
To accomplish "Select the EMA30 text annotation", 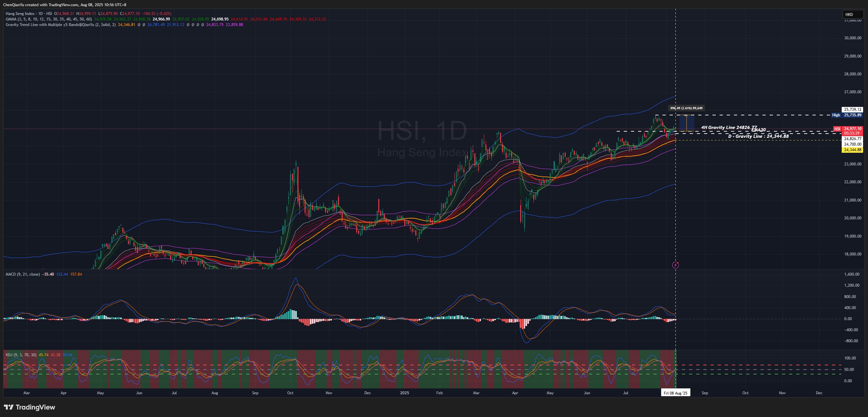I will click(759, 130).
